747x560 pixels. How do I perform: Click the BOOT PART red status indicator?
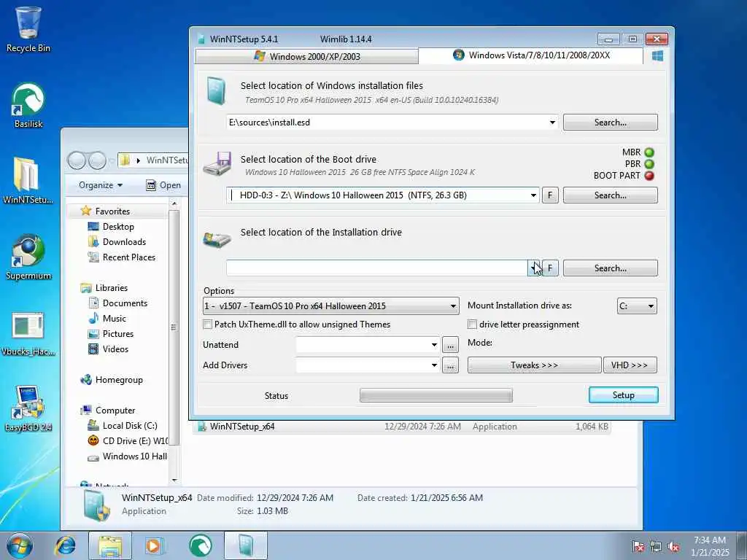click(x=649, y=175)
